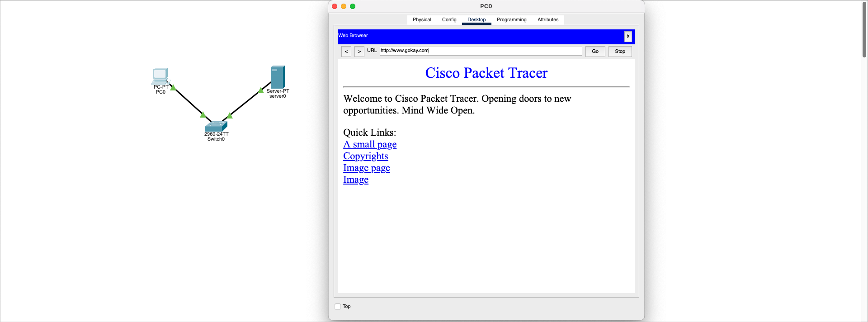Minimize the PC0 window with yellow button

344,6
